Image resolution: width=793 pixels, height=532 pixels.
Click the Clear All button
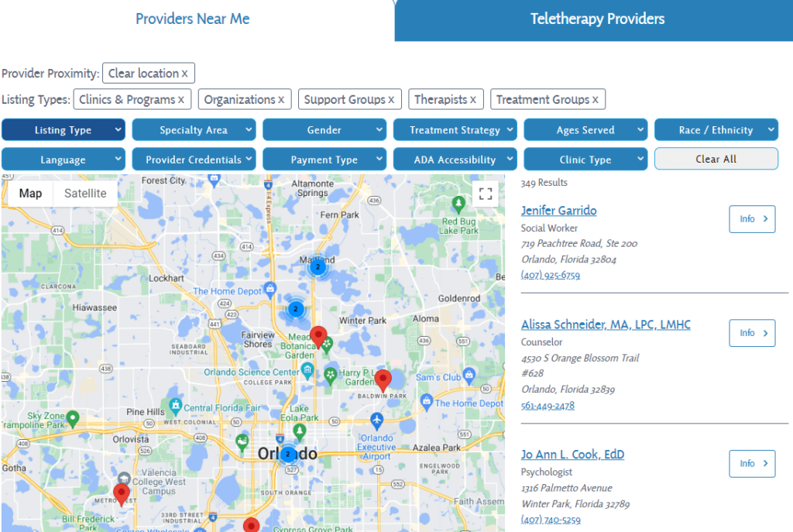(x=716, y=159)
